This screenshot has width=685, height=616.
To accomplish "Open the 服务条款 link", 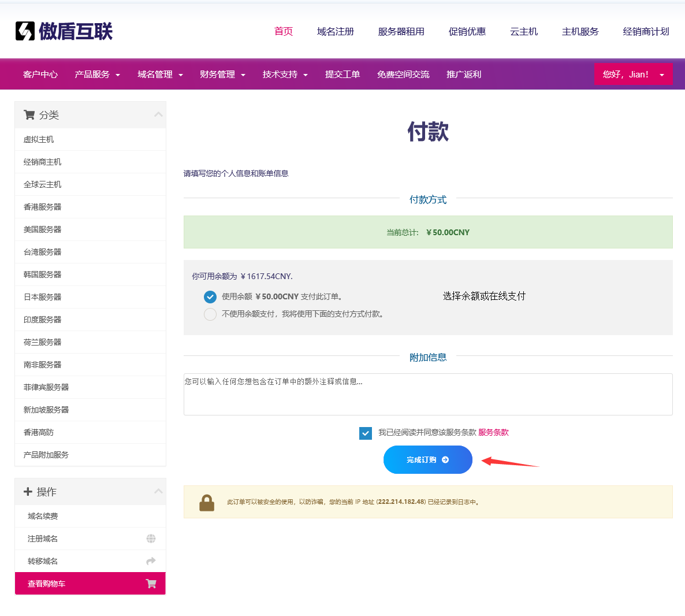I will pos(493,433).
